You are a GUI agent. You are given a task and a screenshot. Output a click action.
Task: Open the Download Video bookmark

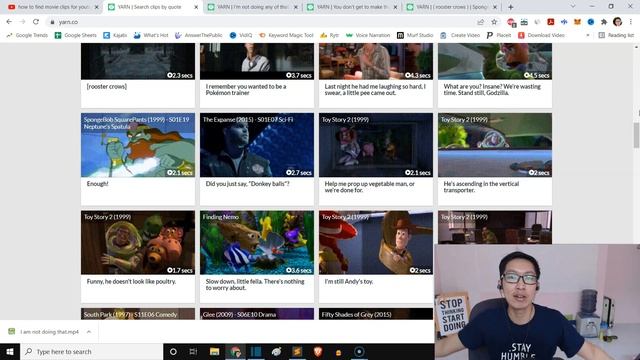coord(542,36)
